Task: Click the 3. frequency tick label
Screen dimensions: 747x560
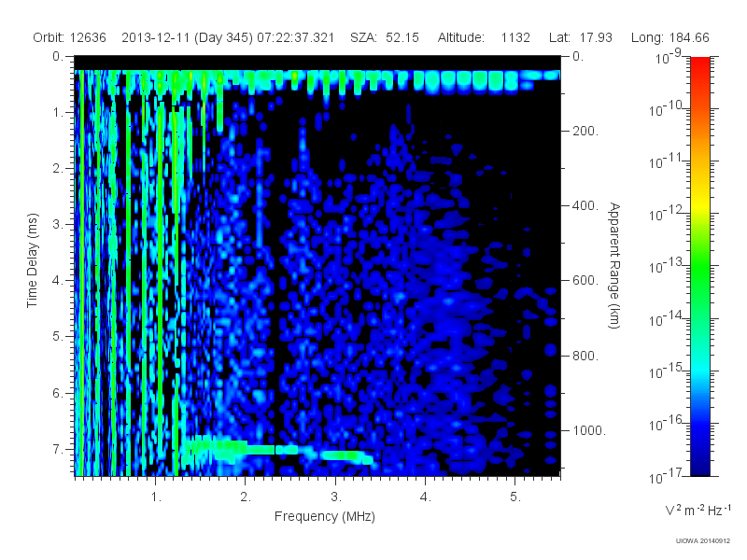Action: point(336,497)
